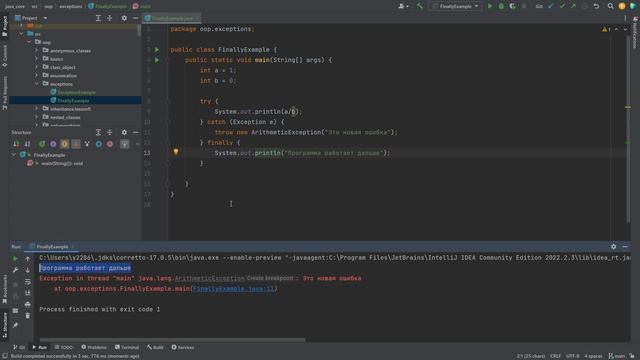
Task: Open Project panel gear options
Action: pyautogui.click(x=124, y=18)
